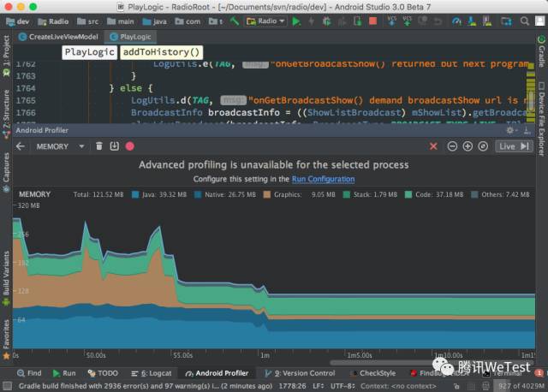Click the Native memory legend swatch
The width and height of the screenshot is (548, 392).
click(x=198, y=194)
